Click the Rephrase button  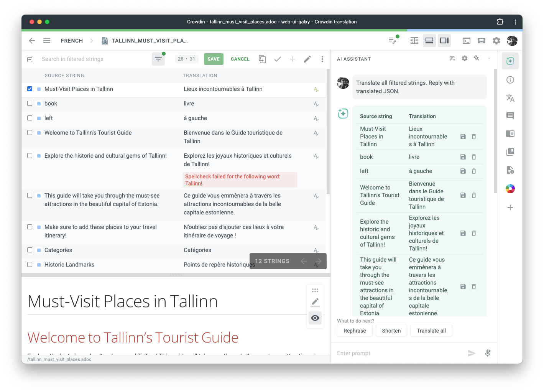(x=355, y=331)
